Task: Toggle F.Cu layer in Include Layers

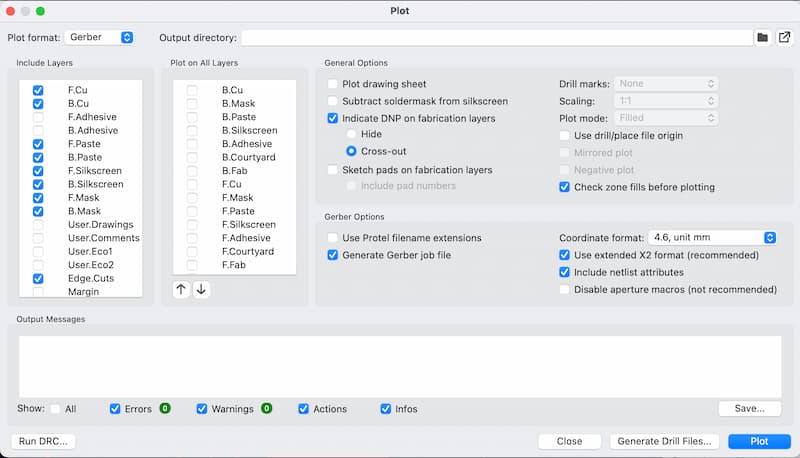Action: click(x=38, y=90)
